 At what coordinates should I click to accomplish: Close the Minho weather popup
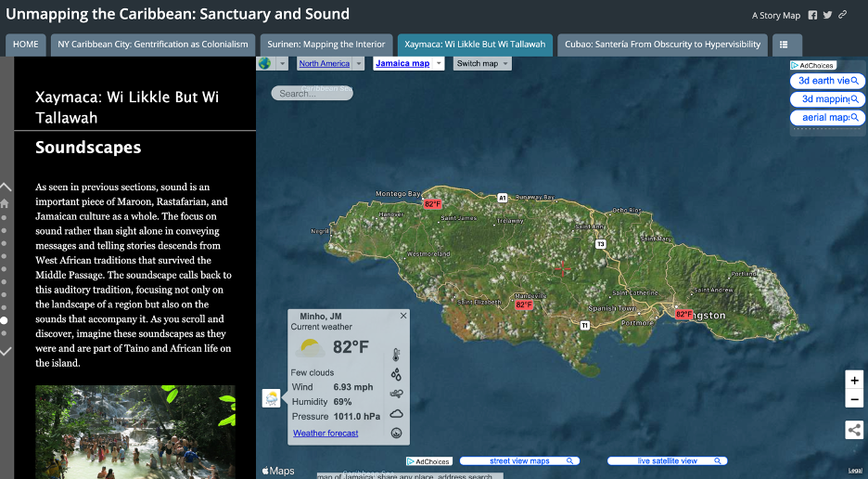[403, 316]
